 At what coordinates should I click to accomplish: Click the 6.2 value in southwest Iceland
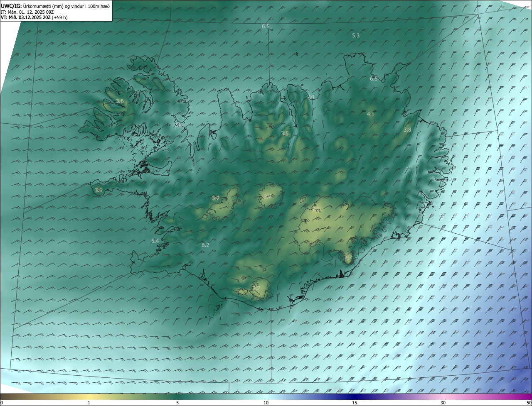coord(205,245)
